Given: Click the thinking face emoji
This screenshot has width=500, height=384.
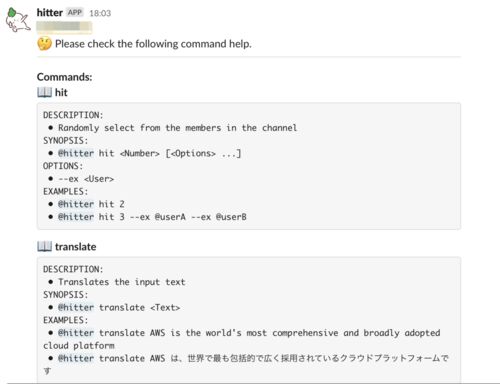Looking at the screenshot, I should pyautogui.click(x=44, y=44).
